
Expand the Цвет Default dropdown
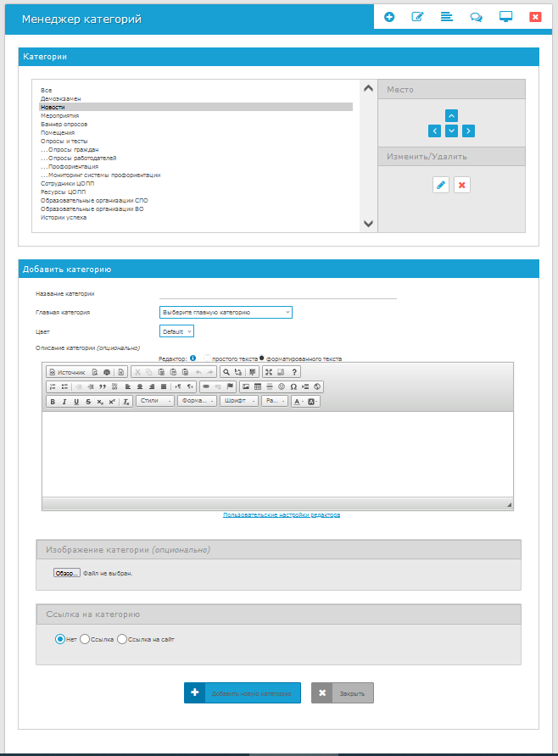tap(176, 331)
